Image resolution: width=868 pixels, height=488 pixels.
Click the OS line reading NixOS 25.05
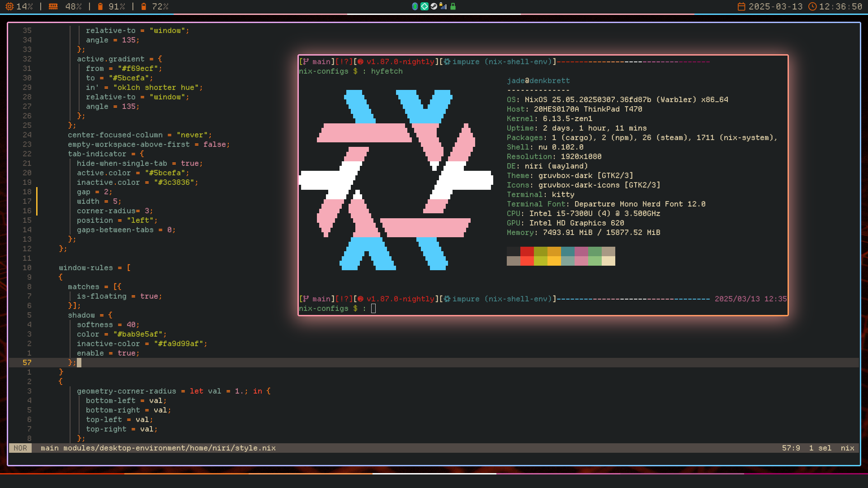pyautogui.click(x=618, y=99)
